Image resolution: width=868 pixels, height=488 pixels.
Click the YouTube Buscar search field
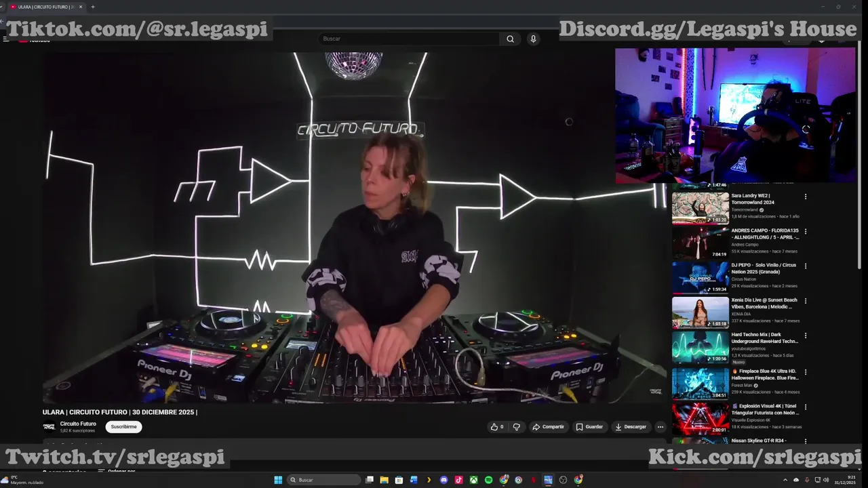point(410,39)
